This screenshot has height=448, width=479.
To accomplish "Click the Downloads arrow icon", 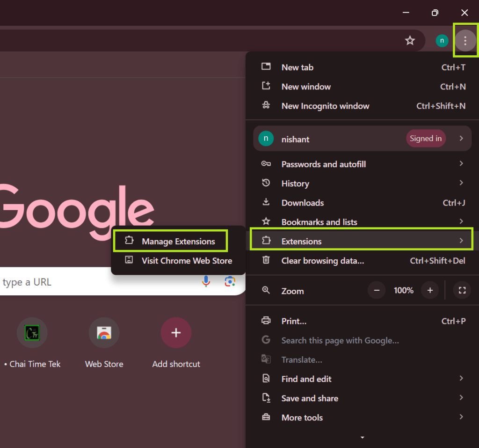I will (266, 202).
